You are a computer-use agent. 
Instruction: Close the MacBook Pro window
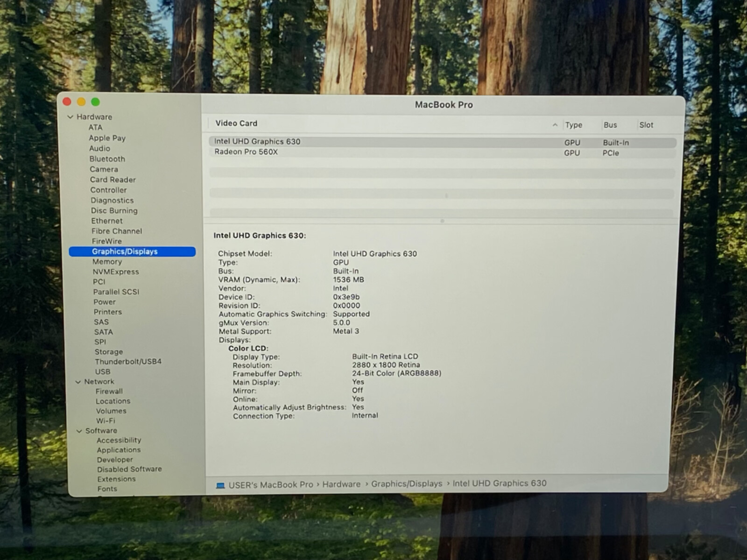(x=67, y=101)
